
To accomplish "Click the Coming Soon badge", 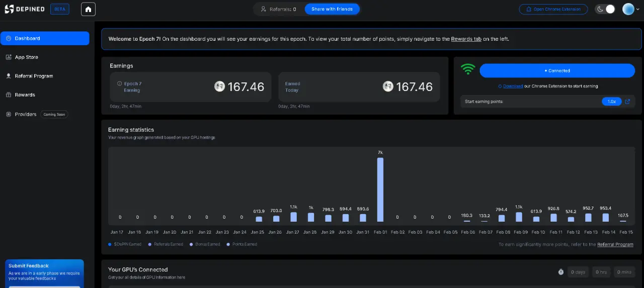I will [x=54, y=114].
